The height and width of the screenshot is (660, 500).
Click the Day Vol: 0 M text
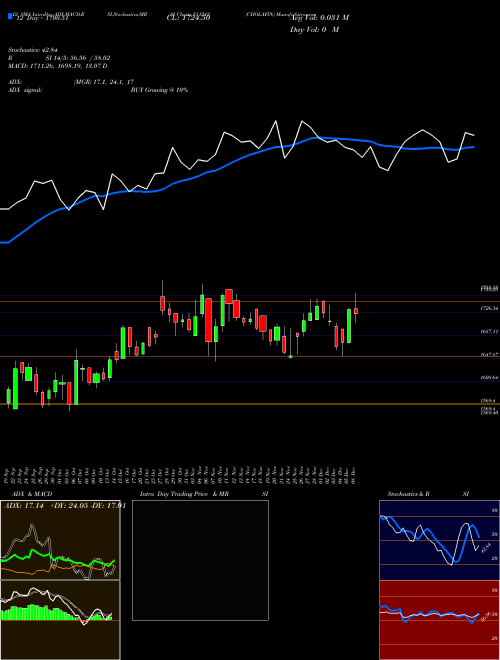(x=314, y=29)
